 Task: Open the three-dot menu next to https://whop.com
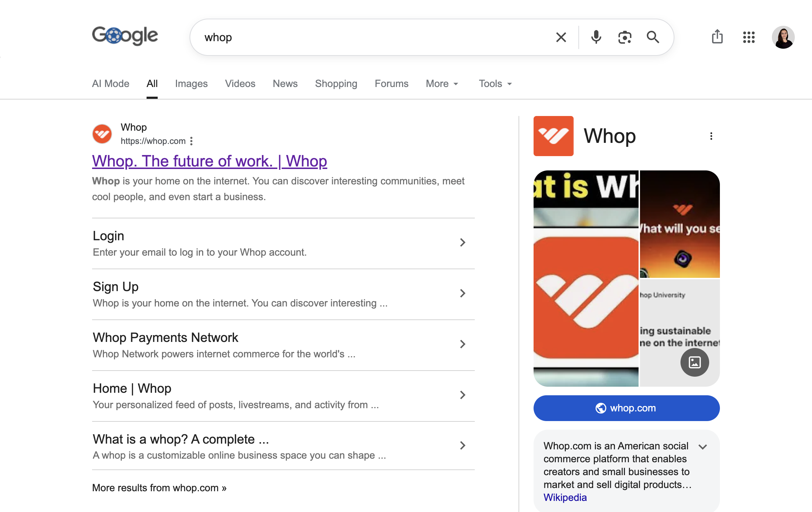click(x=191, y=141)
